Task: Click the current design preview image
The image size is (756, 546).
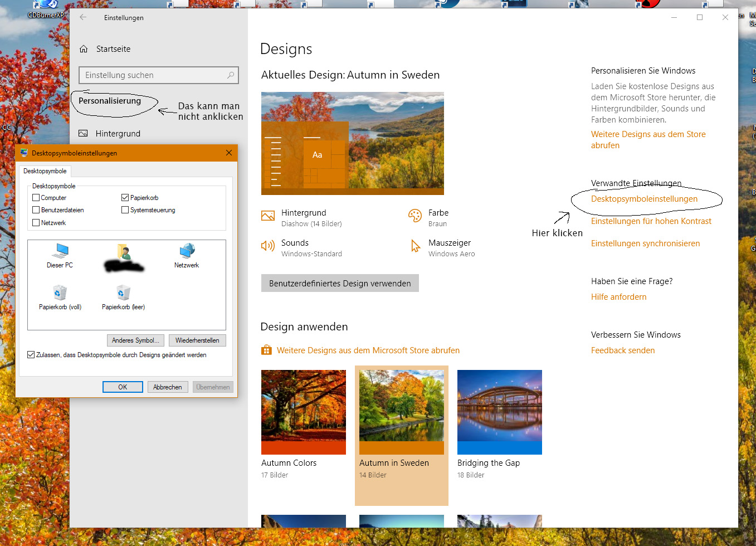Action: coord(353,143)
